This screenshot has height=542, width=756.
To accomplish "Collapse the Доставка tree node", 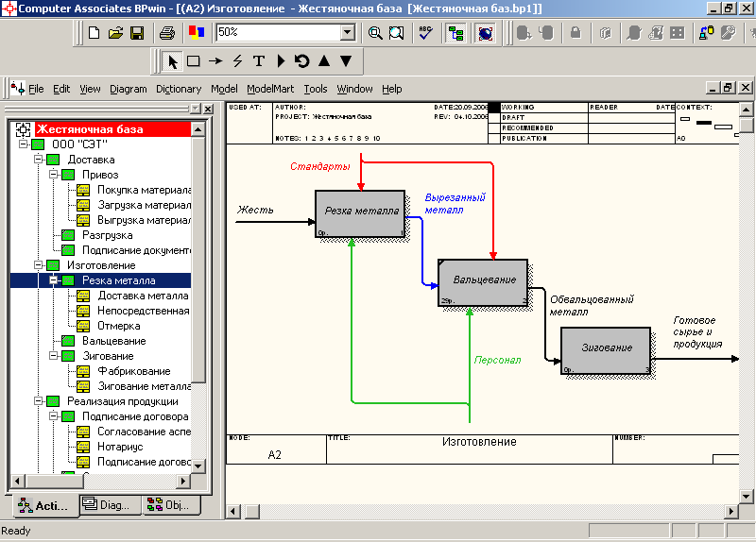I will click(39, 160).
